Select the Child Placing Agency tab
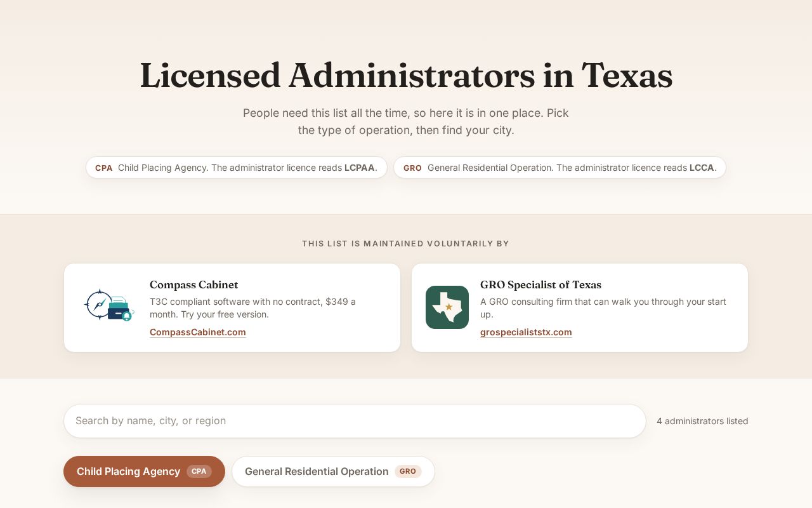Screen dimensions: 812x508 click(144, 471)
